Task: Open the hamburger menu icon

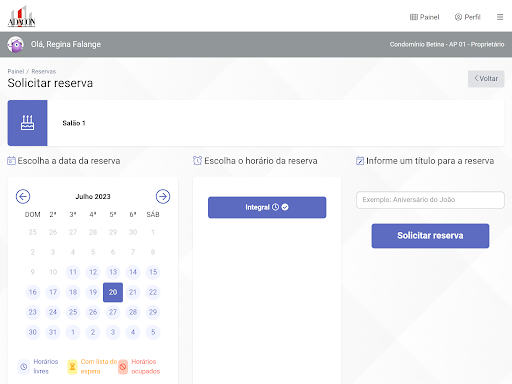Action: point(500,17)
